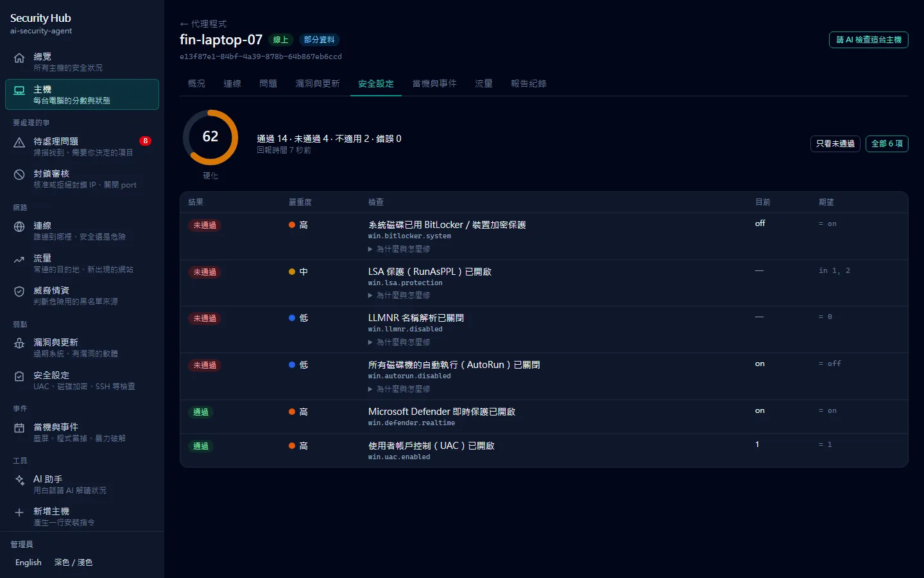Click the 威脅情資 shield icon
The image size is (924, 578).
point(19,292)
